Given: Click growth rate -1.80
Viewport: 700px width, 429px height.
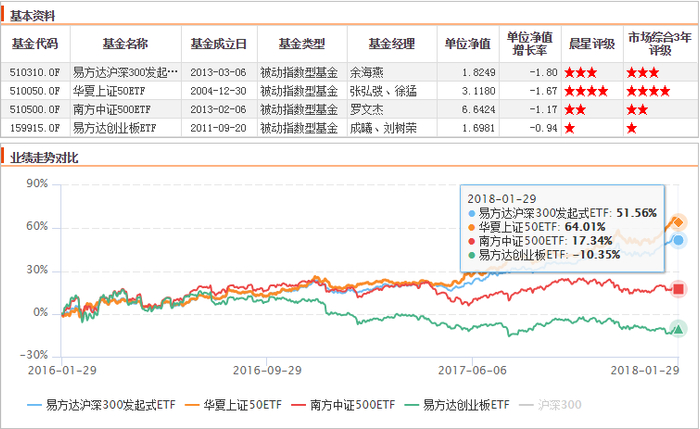Looking at the screenshot, I should point(543,72).
